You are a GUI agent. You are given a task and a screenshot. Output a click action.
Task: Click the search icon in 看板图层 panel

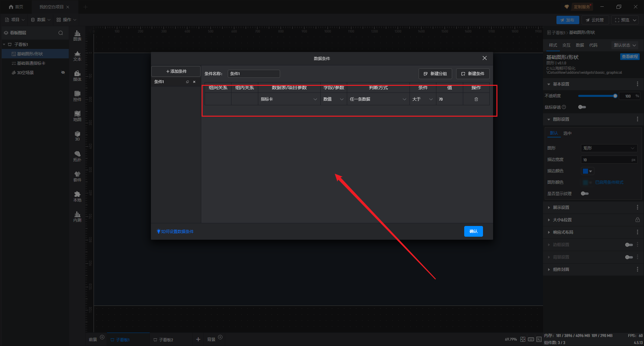click(61, 33)
